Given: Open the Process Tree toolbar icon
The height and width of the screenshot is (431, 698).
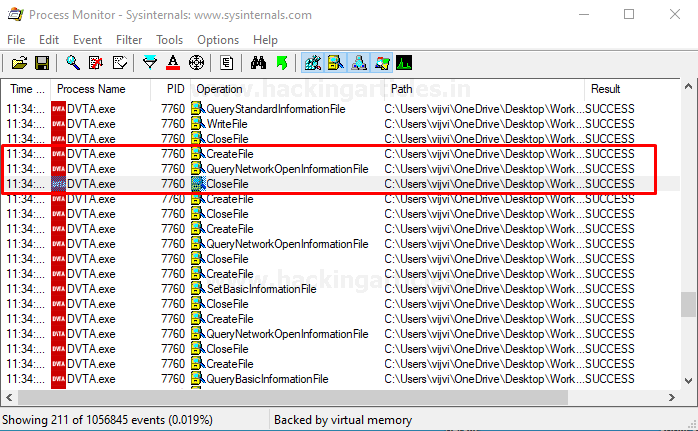Looking at the screenshot, I should point(226,63).
